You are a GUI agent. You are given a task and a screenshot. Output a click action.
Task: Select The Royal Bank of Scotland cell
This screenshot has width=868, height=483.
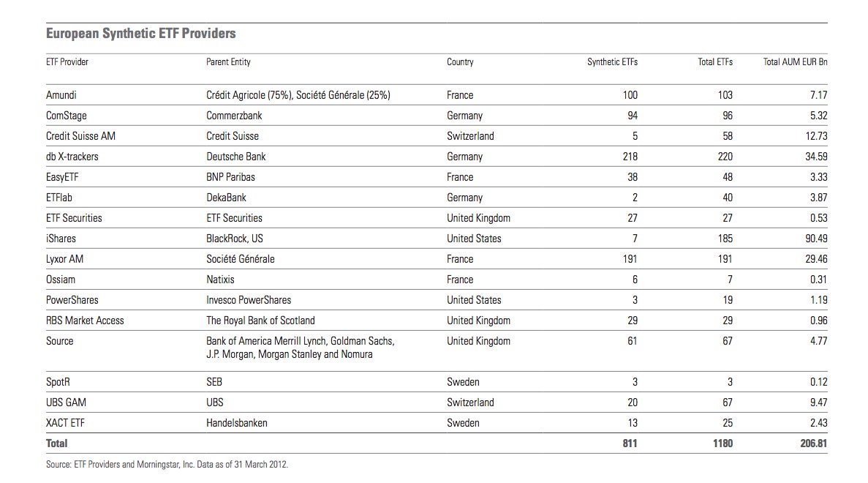[x=260, y=321]
